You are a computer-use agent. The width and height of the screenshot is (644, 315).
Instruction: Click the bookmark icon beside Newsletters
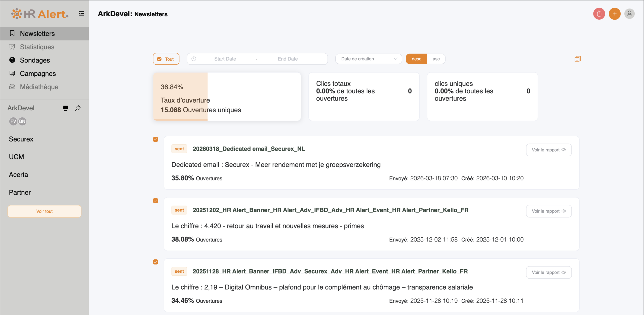[x=12, y=33]
